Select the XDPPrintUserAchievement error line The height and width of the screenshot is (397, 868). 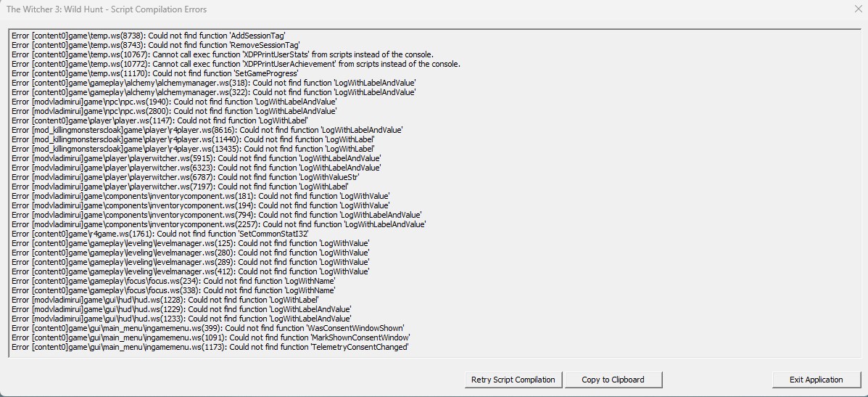click(x=235, y=64)
